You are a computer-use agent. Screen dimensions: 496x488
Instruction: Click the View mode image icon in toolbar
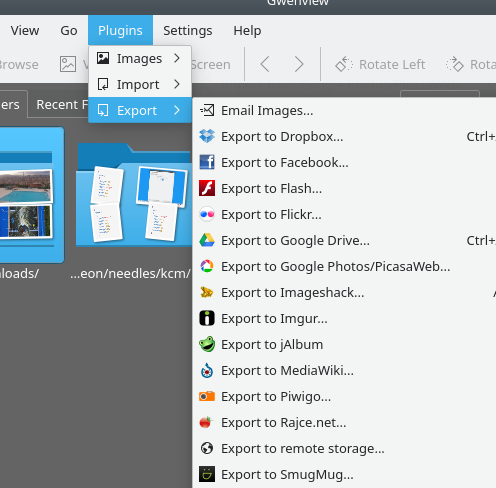[68, 64]
